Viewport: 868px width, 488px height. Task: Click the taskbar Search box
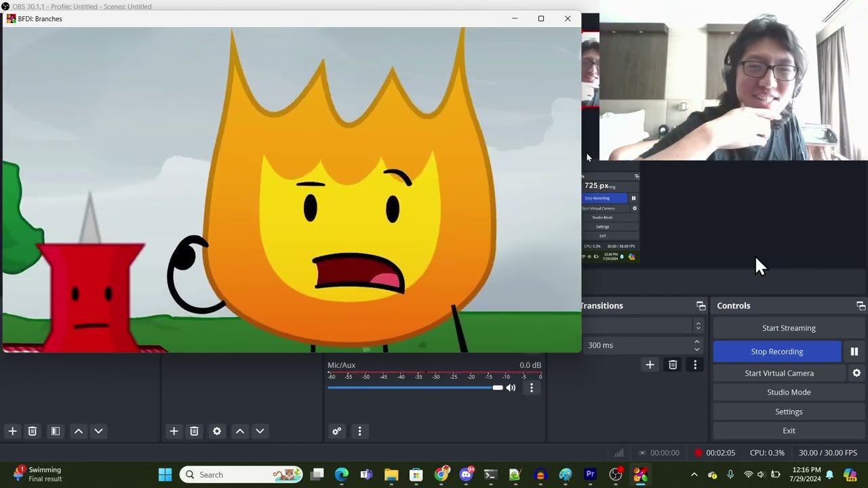tap(241, 474)
